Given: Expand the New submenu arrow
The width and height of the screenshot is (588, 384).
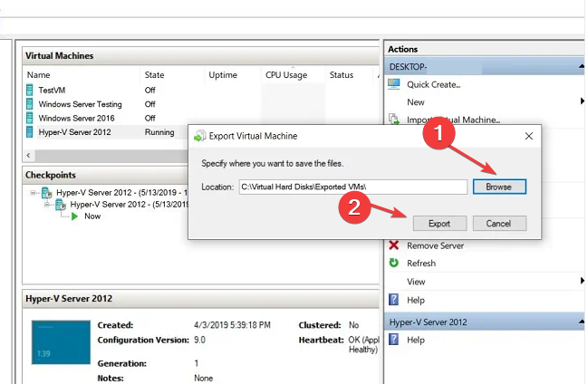Looking at the screenshot, I should (x=582, y=101).
